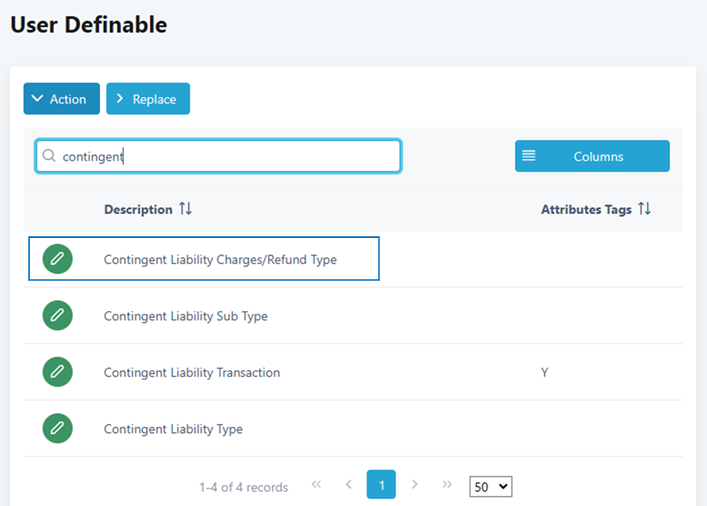Open the 50 records-per-page dropdown
Screen dimensions: 707x506
[x=490, y=486]
